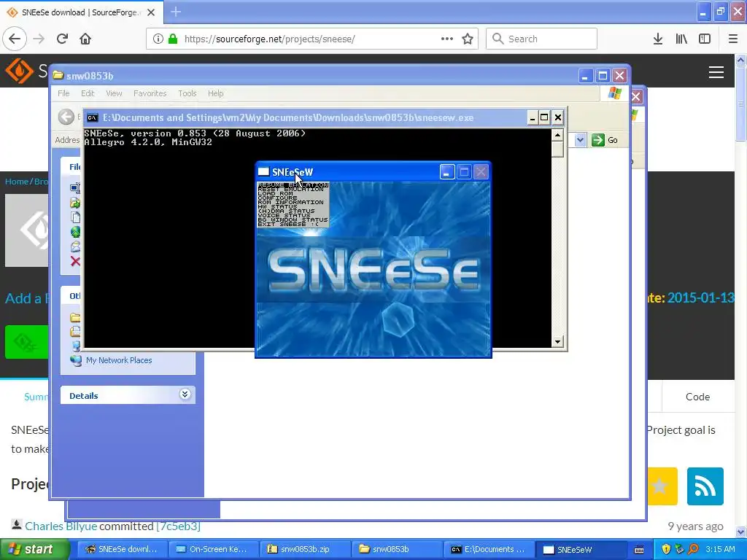Viewport: 747px width, 560px height.
Task: Click the red X delete task icon
Action: pyautogui.click(x=75, y=261)
